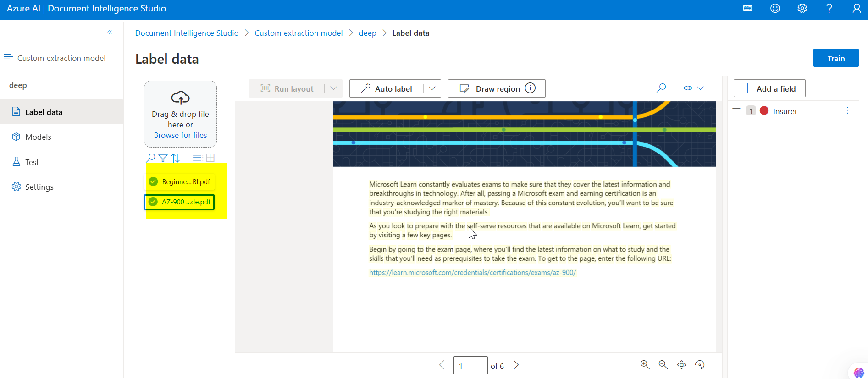Click the assistant icon in bottom corner

click(858, 372)
